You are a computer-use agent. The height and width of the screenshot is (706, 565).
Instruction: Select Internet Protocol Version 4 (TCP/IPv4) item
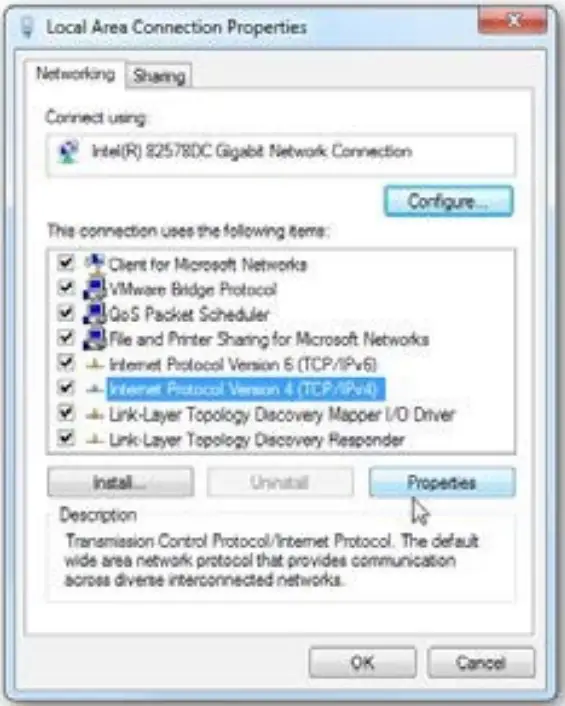[x=245, y=389]
